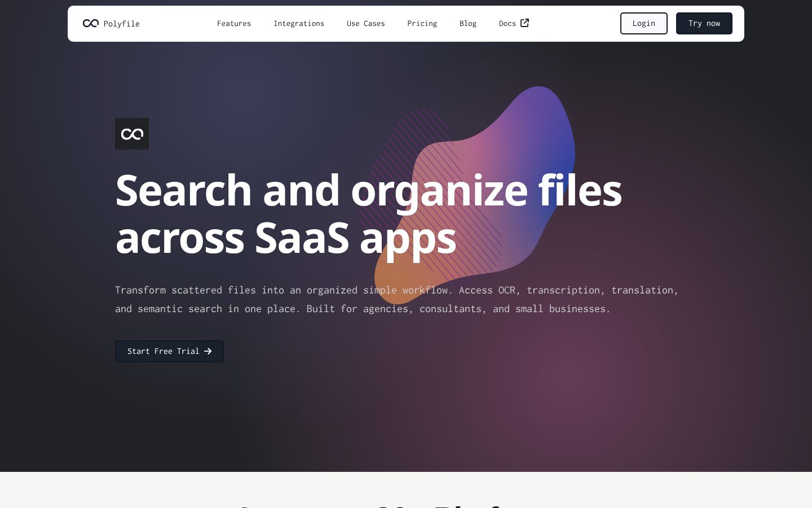This screenshot has height=508, width=812.
Task: Open the Features menu item
Action: click(x=234, y=24)
